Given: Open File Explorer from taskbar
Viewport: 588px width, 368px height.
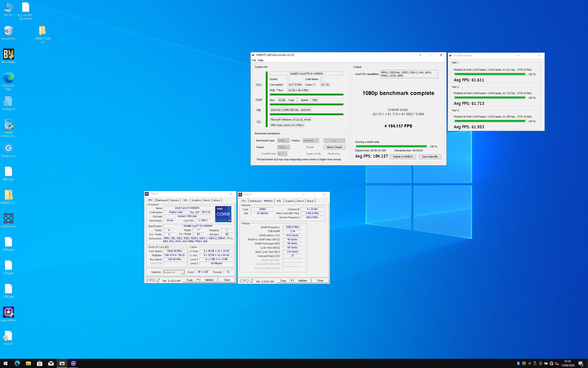Looking at the screenshot, I should click(28, 363).
